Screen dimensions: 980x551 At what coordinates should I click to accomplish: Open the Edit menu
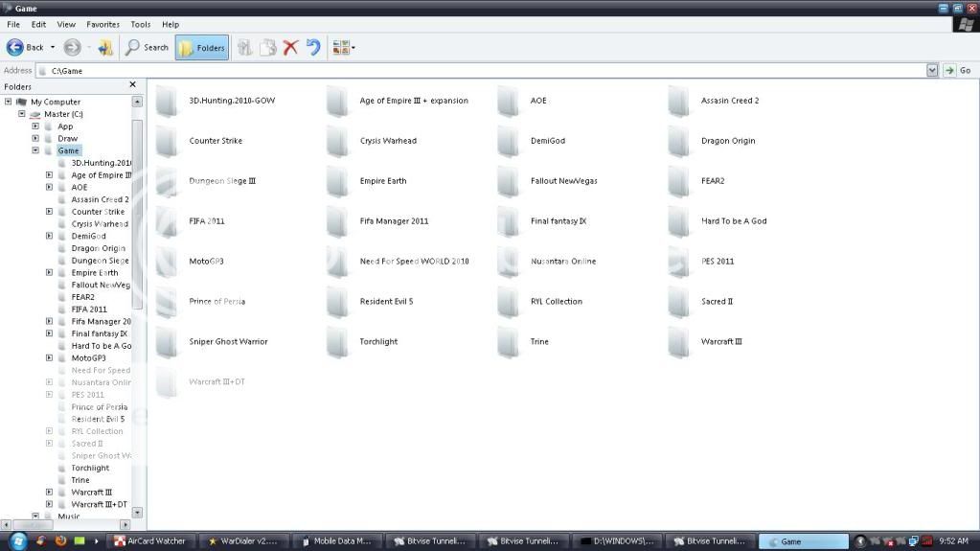click(38, 24)
